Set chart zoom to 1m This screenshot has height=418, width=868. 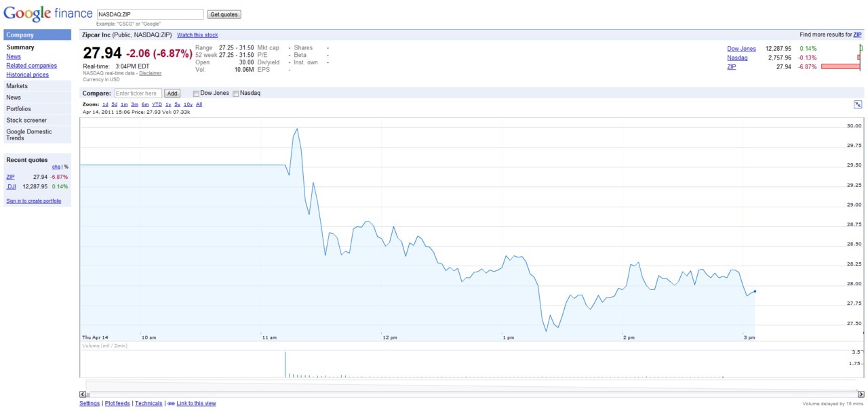pos(124,104)
